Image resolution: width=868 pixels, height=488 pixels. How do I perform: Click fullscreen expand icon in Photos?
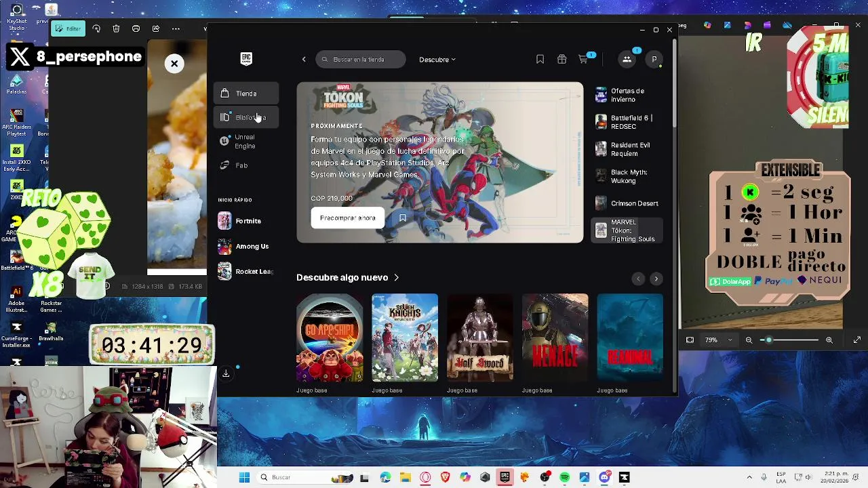click(x=856, y=340)
